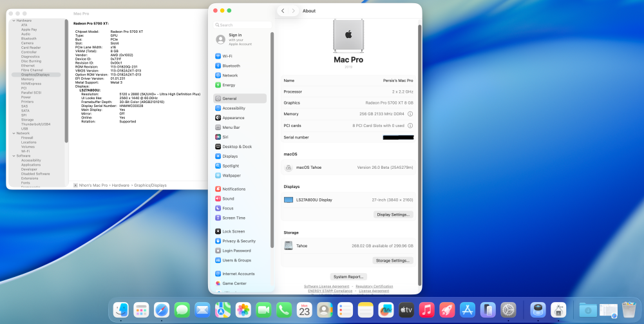Open Wi-Fi icon in Settings sidebar
Viewport: 644px width, 324px height.
218,56
